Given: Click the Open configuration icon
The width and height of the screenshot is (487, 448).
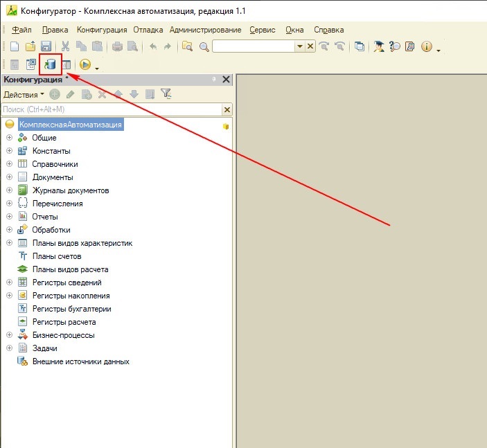Looking at the screenshot, I should pos(15,64).
